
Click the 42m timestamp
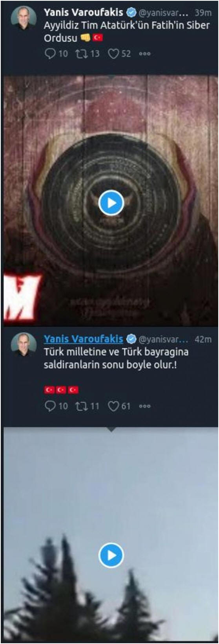tap(203, 339)
